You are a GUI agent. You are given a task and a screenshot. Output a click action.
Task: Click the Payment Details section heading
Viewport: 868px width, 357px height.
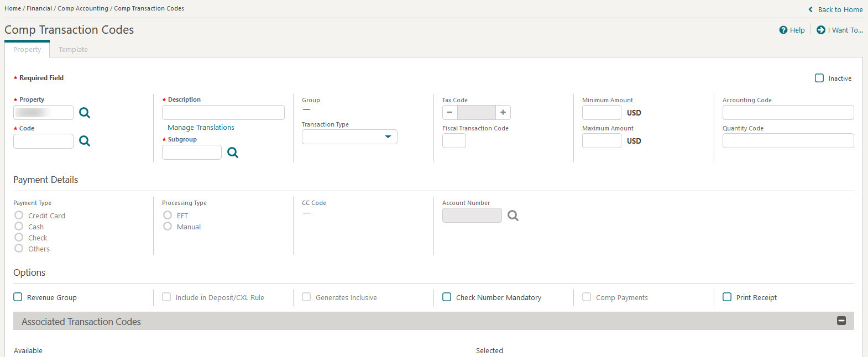[x=45, y=180]
